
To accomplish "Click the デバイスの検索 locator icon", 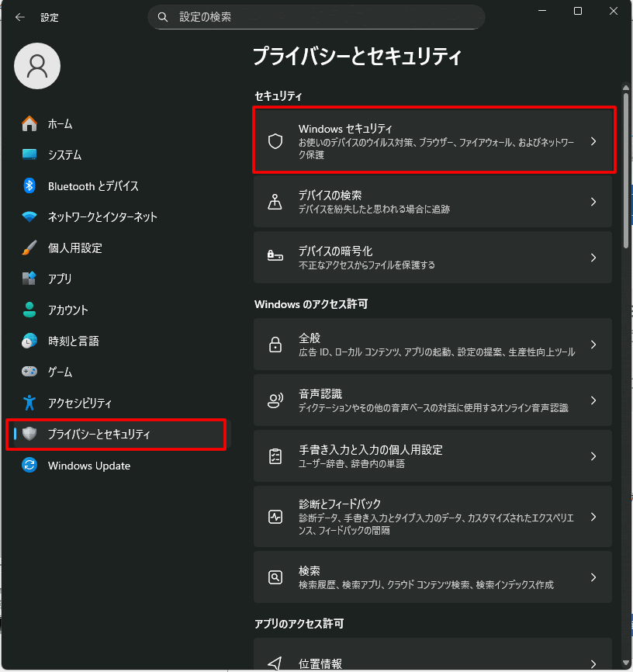I will tap(275, 202).
